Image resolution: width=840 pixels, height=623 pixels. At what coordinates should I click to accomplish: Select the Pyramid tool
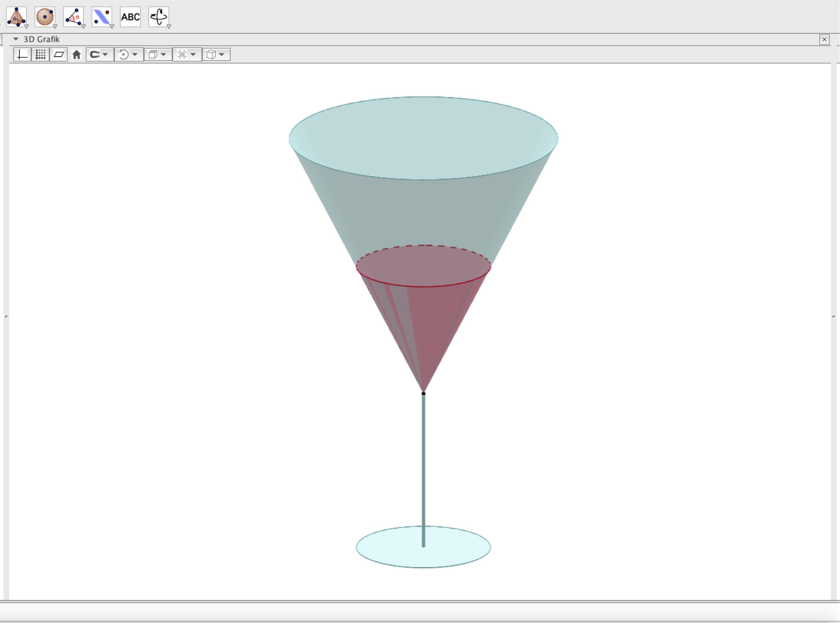pyautogui.click(x=16, y=16)
